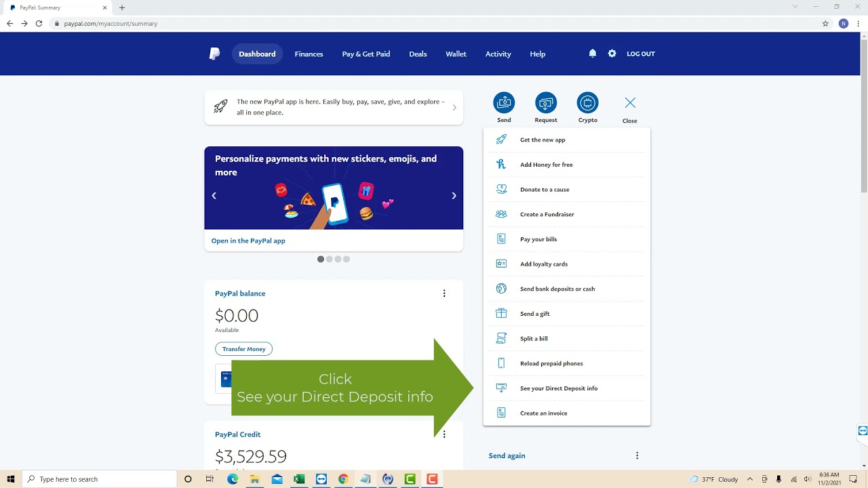Click Send again heading link
868x488 pixels.
coord(507,455)
